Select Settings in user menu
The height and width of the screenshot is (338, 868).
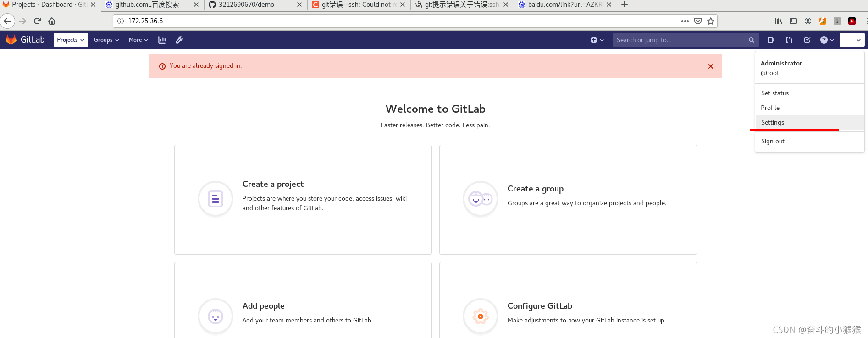[x=809, y=122]
